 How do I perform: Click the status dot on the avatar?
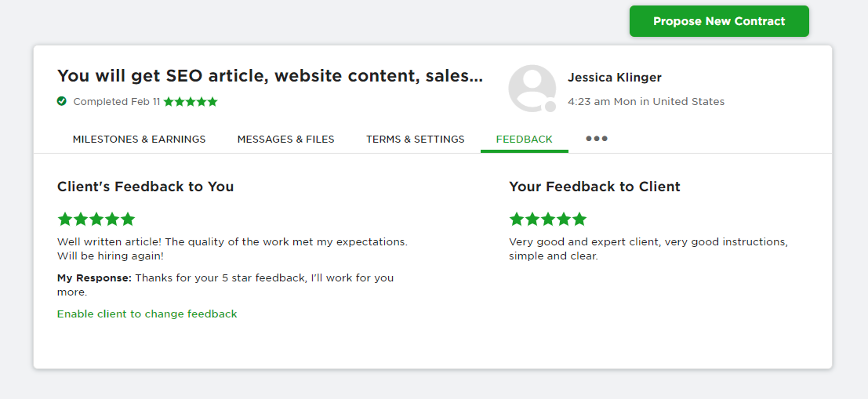point(550,106)
